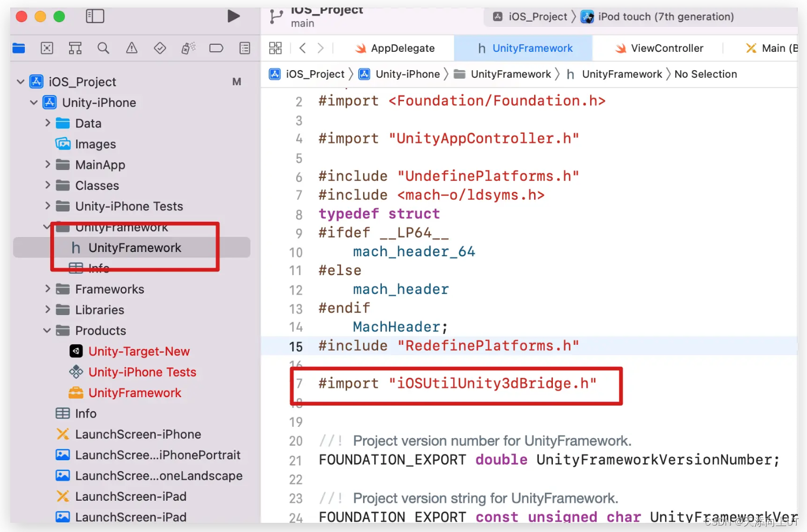Screen dimensions: 807x532
Task: Click the editor grid related-items icon
Action: (x=275, y=48)
